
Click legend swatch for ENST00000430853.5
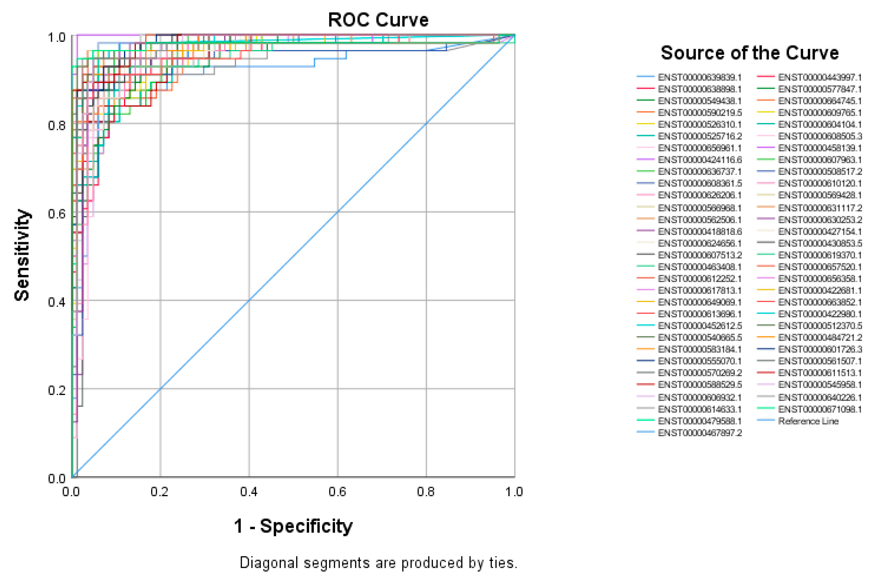pyautogui.click(x=765, y=243)
